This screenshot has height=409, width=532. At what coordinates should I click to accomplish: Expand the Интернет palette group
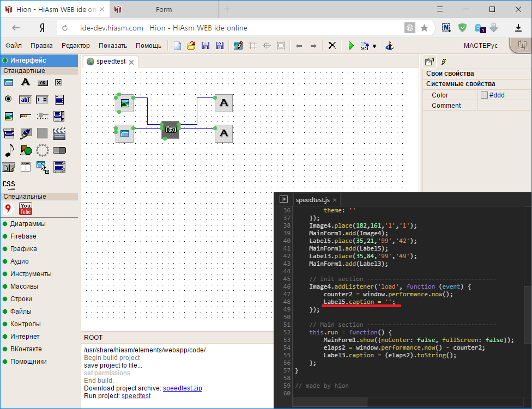tap(25, 337)
